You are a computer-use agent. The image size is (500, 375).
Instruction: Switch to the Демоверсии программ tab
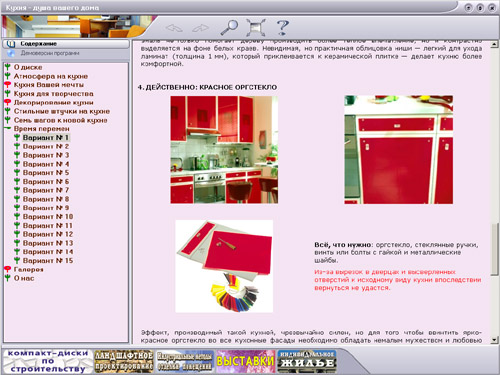pyautogui.click(x=66, y=53)
